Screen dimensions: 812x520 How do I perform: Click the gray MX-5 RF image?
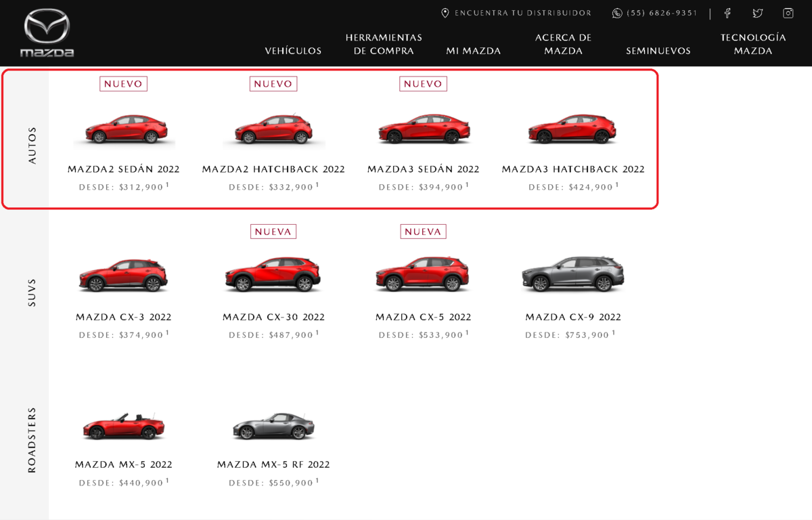(x=273, y=427)
